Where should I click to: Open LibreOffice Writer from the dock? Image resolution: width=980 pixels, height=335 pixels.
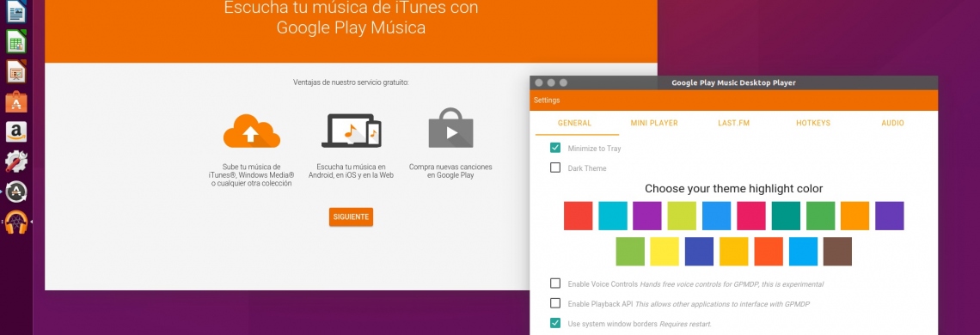coord(15,12)
